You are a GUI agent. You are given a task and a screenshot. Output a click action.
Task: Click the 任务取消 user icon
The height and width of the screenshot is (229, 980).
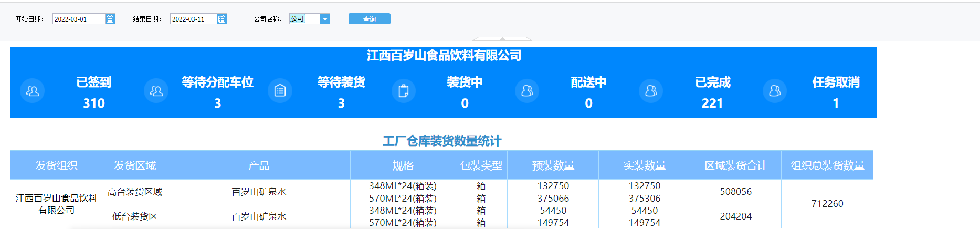click(x=775, y=91)
